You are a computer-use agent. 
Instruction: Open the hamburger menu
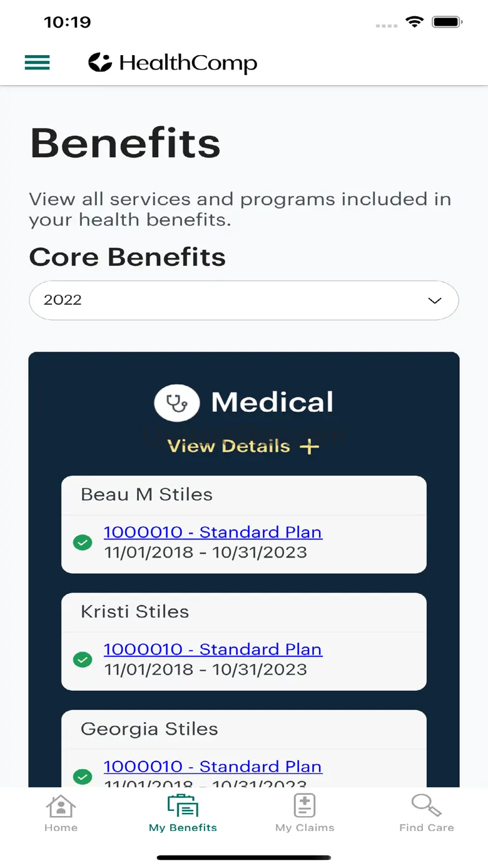tap(37, 63)
